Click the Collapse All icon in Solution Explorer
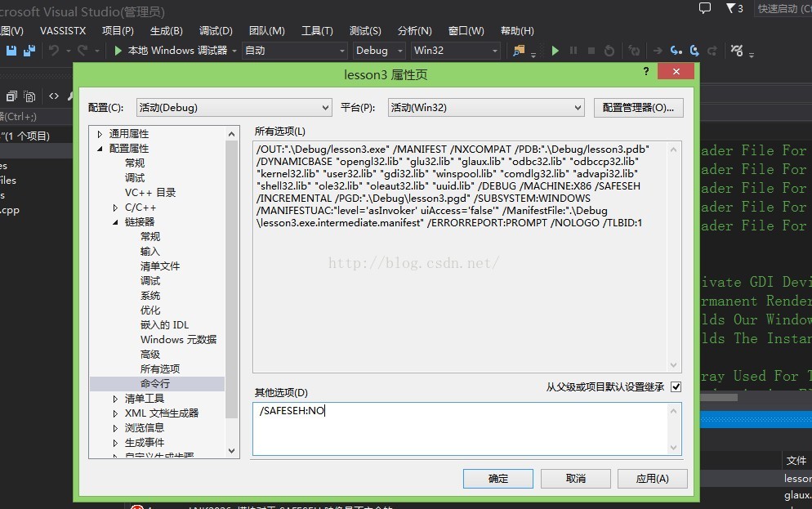 [x=11, y=96]
